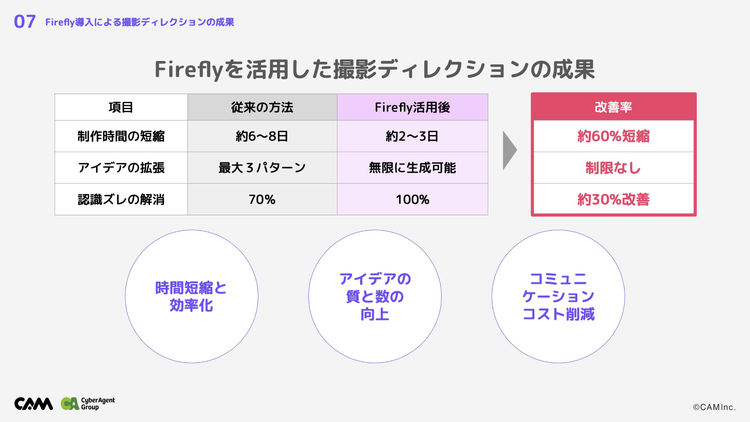Click the slide number 07
Screen dimensions: 750x422
click(x=26, y=21)
